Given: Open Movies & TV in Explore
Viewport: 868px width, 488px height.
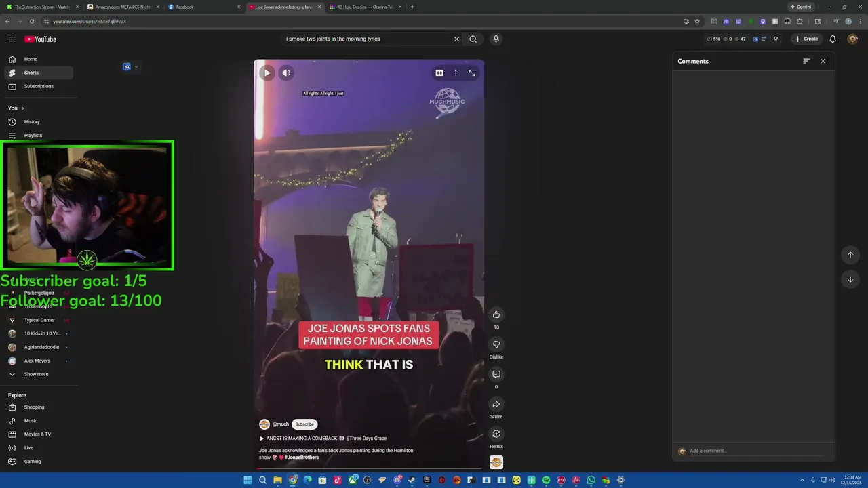Looking at the screenshot, I should point(39,434).
